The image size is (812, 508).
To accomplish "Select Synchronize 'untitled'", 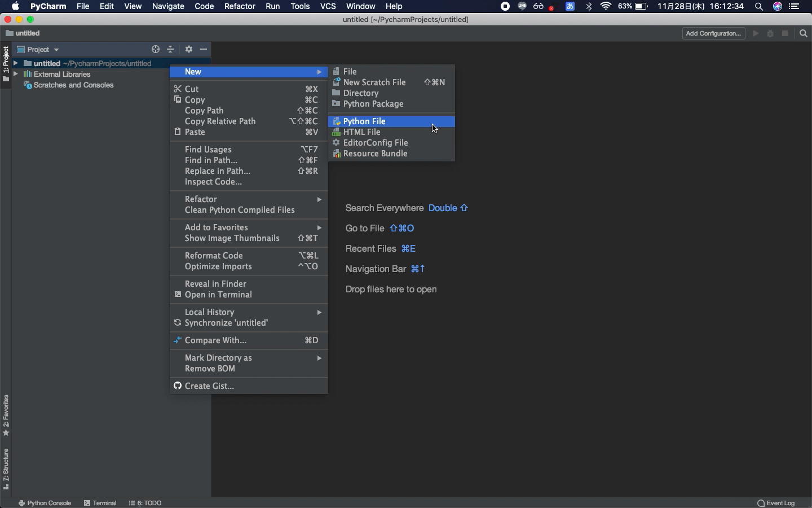I will click(x=249, y=323).
